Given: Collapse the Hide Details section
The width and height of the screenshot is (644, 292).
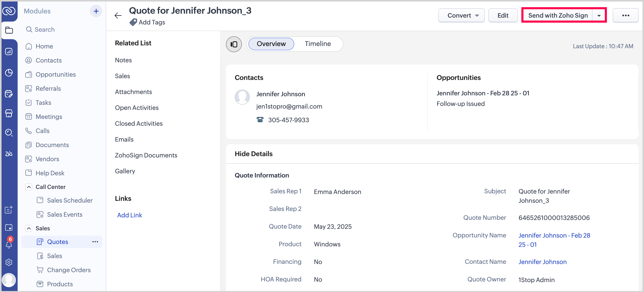Looking at the screenshot, I should click(x=254, y=154).
